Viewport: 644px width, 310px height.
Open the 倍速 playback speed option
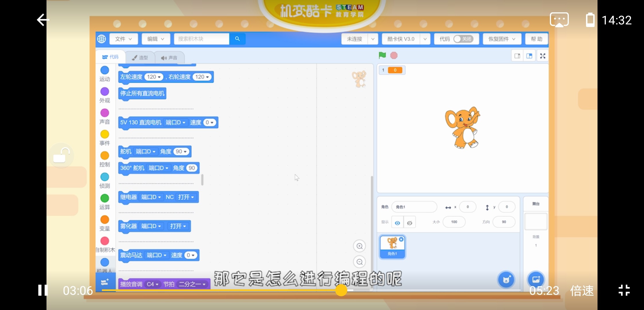click(x=582, y=290)
